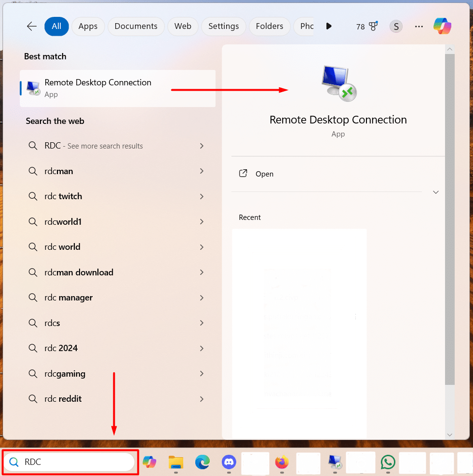The height and width of the screenshot is (476, 473).
Task: Go back with the left arrow icon
Action: pyautogui.click(x=31, y=27)
